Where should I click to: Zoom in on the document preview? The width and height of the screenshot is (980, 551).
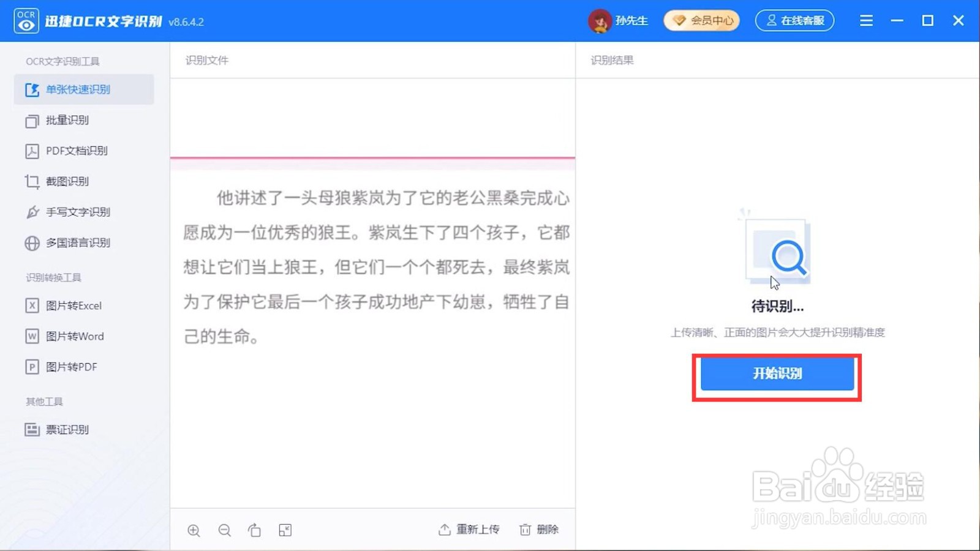(194, 530)
